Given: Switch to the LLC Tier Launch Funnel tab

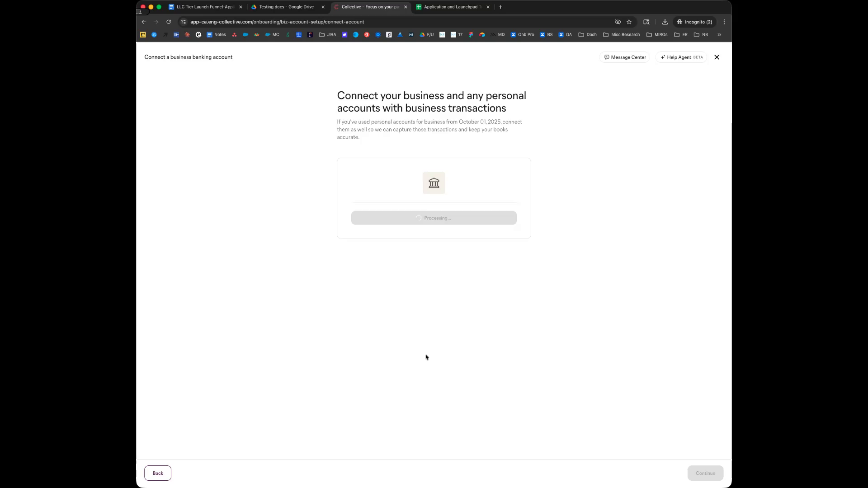Looking at the screenshot, I should pos(206,7).
